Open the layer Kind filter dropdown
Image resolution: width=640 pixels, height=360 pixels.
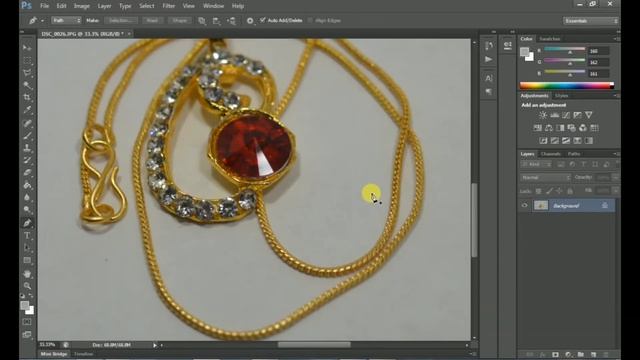pos(536,164)
